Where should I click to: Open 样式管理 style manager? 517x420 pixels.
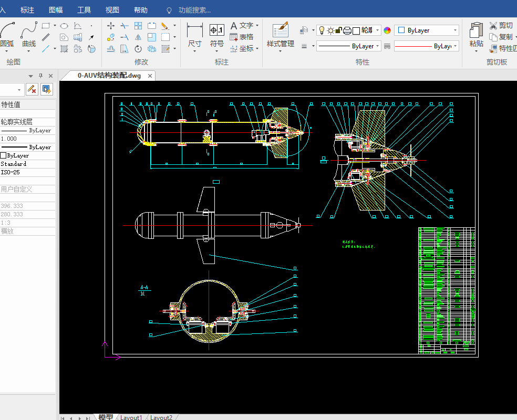pos(280,37)
